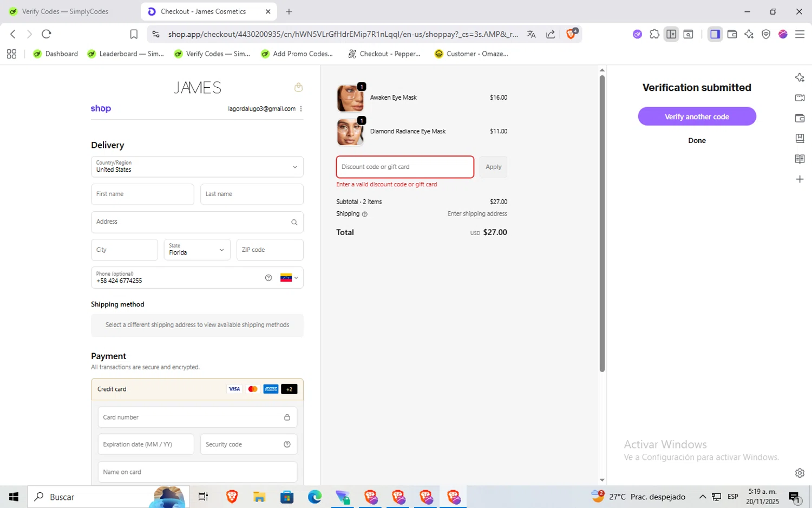Click the Apply discount button
812x508 pixels.
[x=493, y=167]
